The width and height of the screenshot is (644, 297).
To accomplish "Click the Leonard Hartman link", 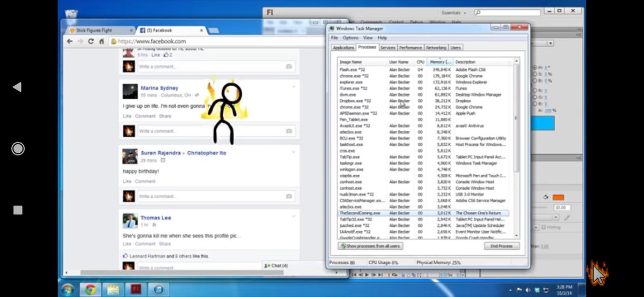I will tap(149, 256).
